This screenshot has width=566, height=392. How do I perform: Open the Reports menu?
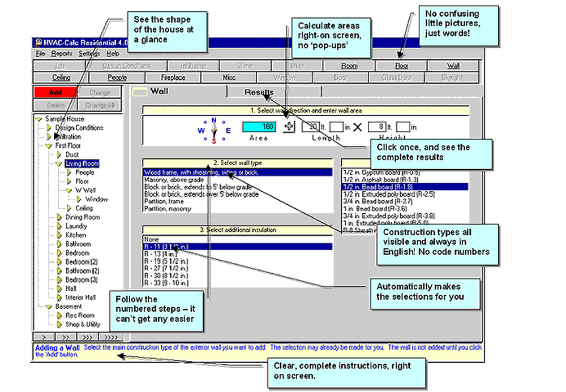pos(62,54)
